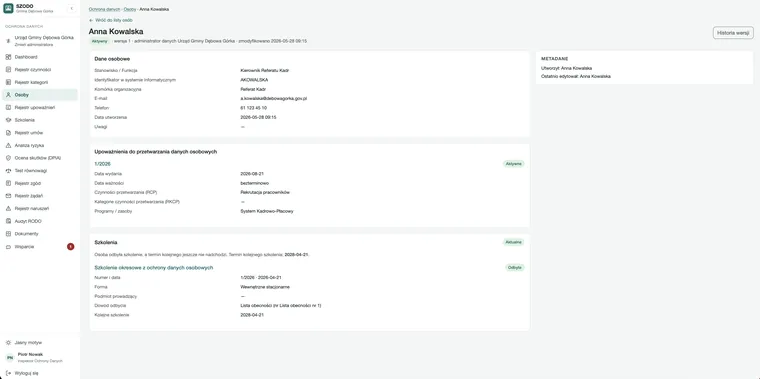Click the Analiza ryzyka warning triangle icon
Screen dimensions: 760x379
pos(8,145)
